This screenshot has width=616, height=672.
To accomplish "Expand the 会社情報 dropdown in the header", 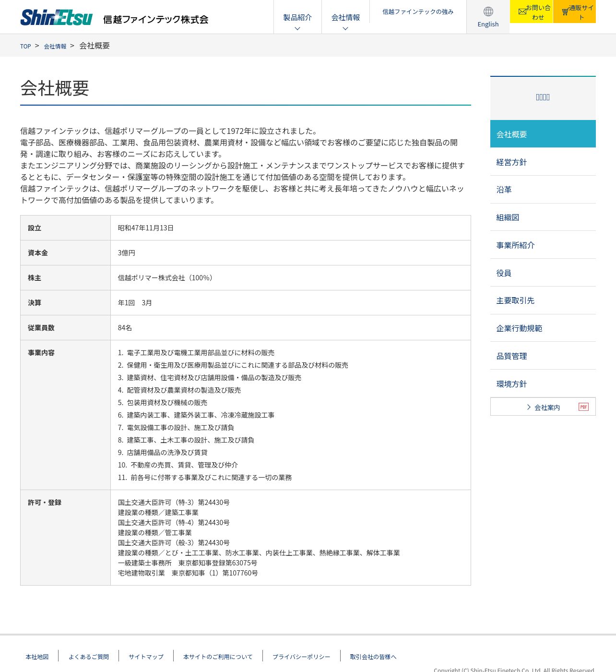I will (345, 17).
